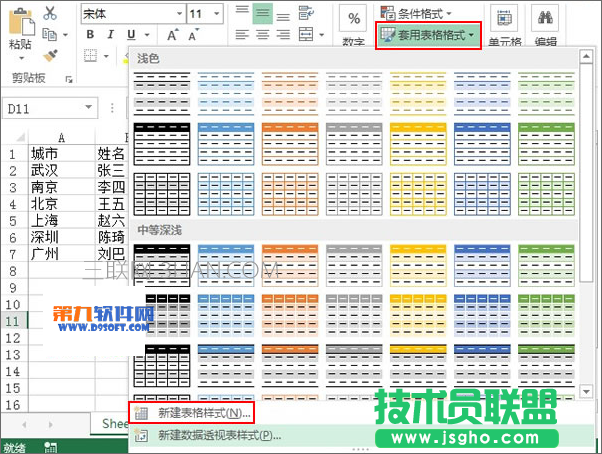Click 套用表格格式 format as table button

(428, 35)
